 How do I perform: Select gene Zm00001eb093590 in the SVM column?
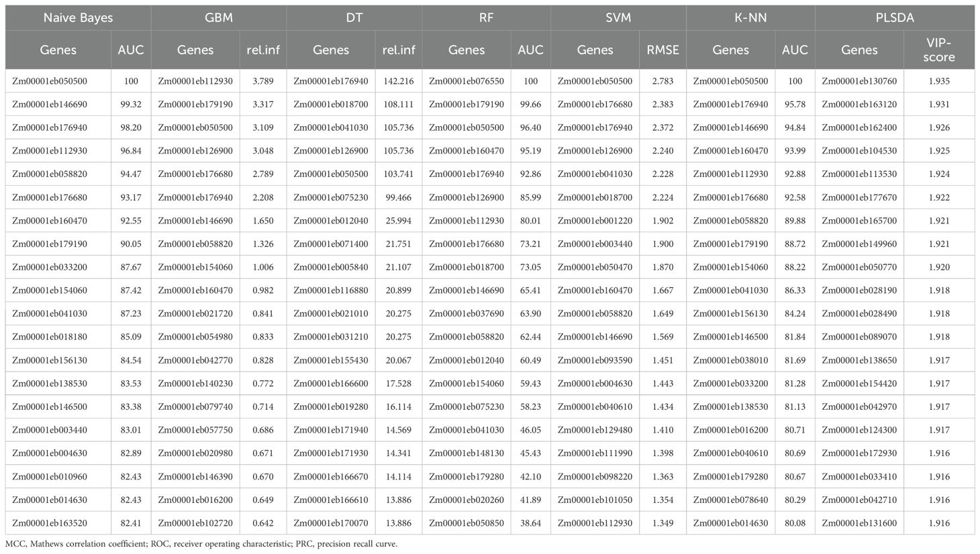tap(595, 360)
